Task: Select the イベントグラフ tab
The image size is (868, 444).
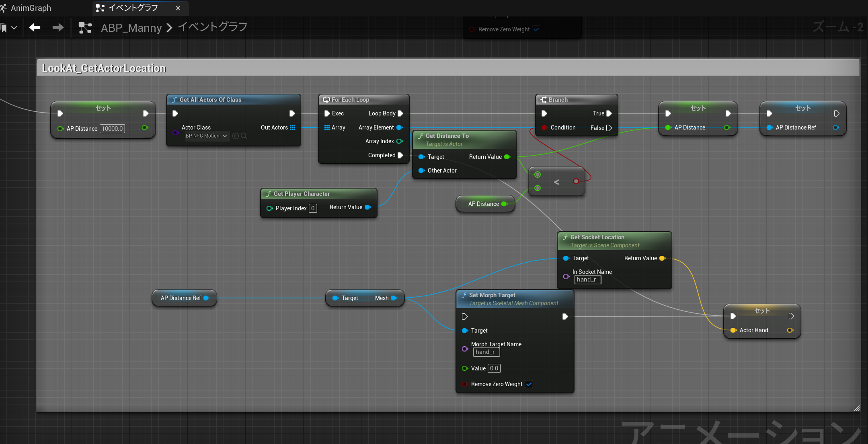Action: pos(133,8)
